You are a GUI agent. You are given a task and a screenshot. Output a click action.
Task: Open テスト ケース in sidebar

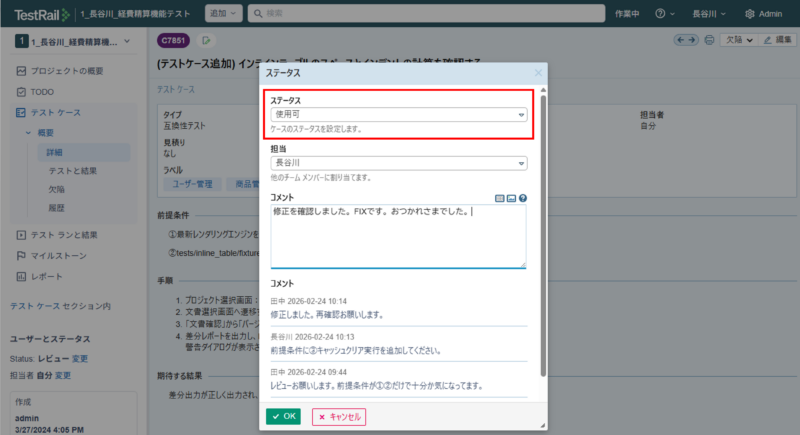56,112
